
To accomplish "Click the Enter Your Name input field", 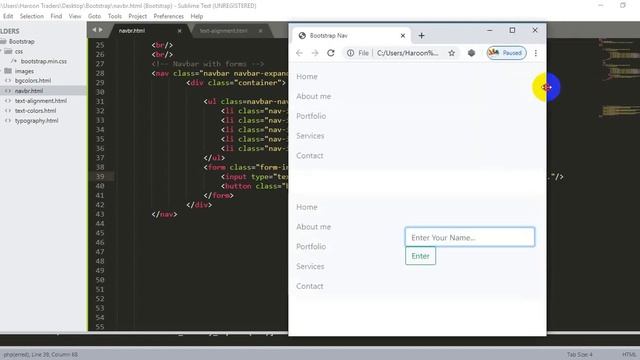I will 470,237.
